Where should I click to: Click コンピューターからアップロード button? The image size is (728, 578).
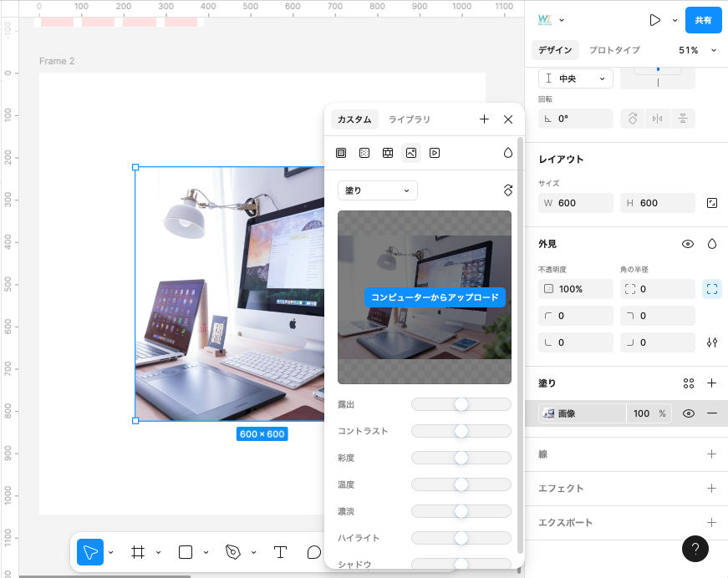point(435,297)
